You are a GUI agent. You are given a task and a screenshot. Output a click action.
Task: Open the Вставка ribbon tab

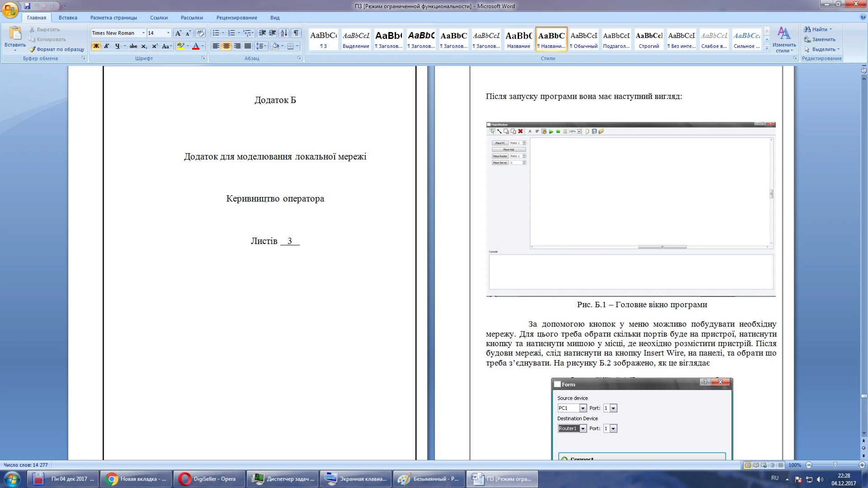[68, 18]
